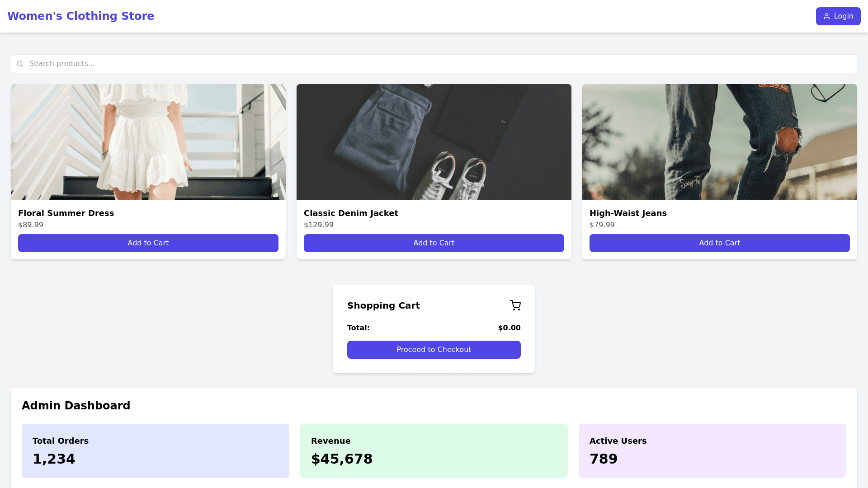Viewport: 868px width, 488px height.
Task: Open the Women's Clothing Store title link
Action: (81, 16)
